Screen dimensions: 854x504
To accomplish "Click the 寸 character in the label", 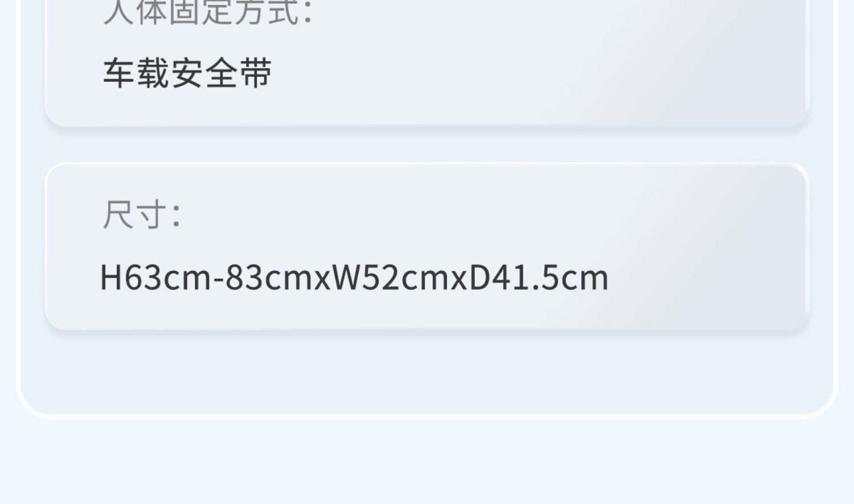I will 152,214.
